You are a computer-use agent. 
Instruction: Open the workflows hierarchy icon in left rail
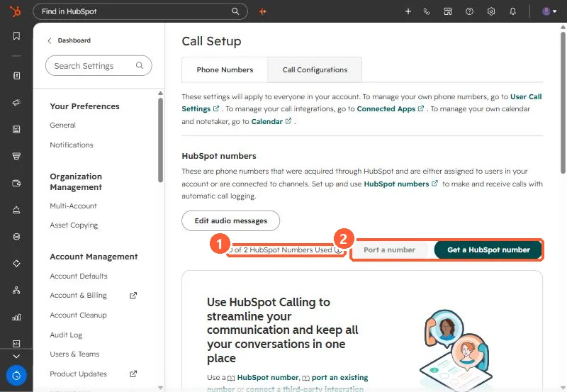click(16, 290)
